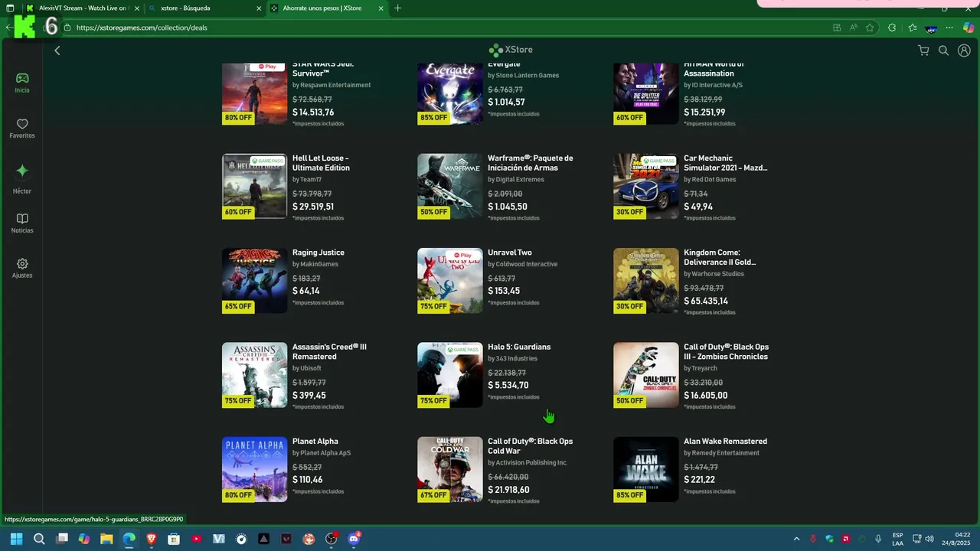Open Evergate game cover thumbnail
Viewport: 980px width, 551px height.
tap(450, 92)
